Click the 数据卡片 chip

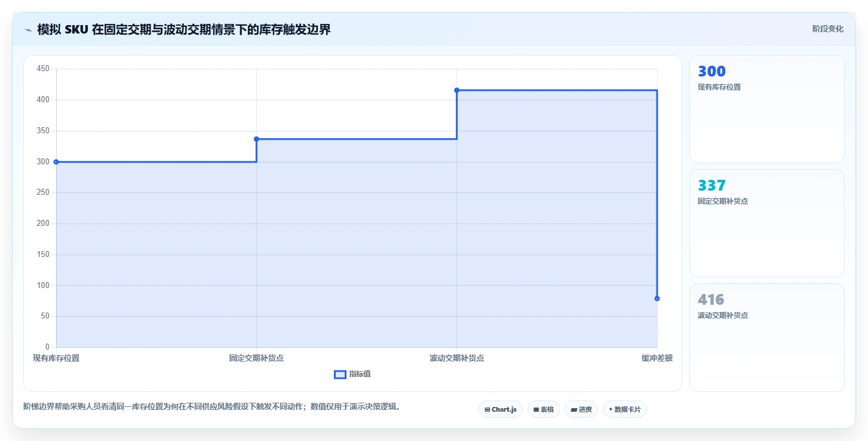[625, 409]
